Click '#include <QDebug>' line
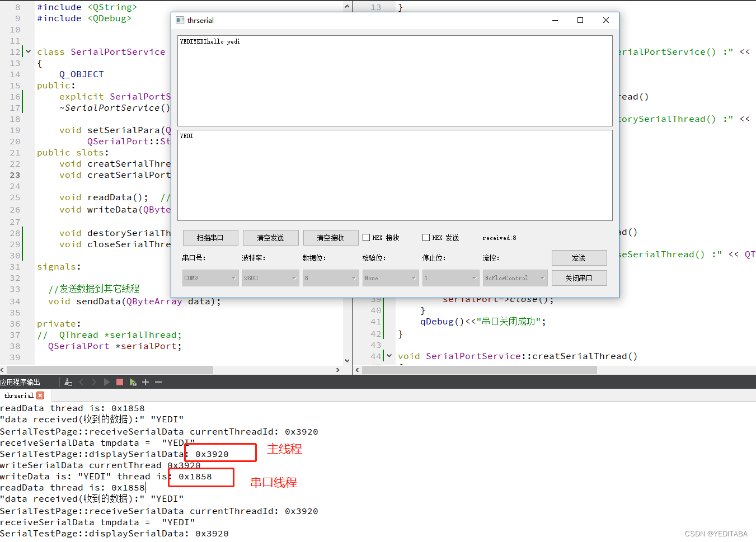The height and width of the screenshot is (542, 756). click(84, 18)
